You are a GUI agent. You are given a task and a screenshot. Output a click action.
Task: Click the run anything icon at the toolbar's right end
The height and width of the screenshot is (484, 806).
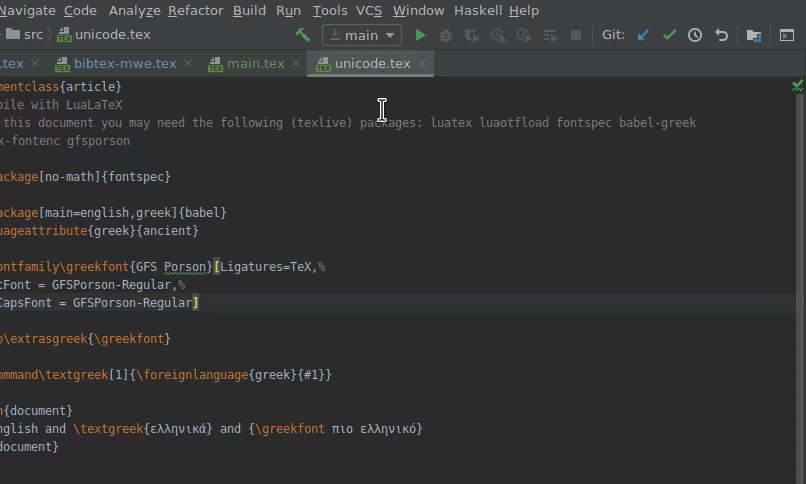pyautogui.click(x=786, y=35)
